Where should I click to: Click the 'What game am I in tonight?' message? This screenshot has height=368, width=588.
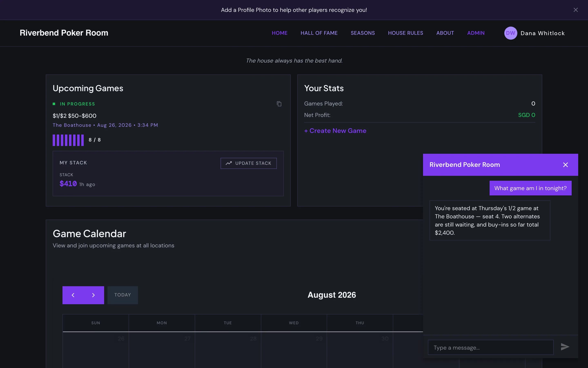click(x=530, y=188)
